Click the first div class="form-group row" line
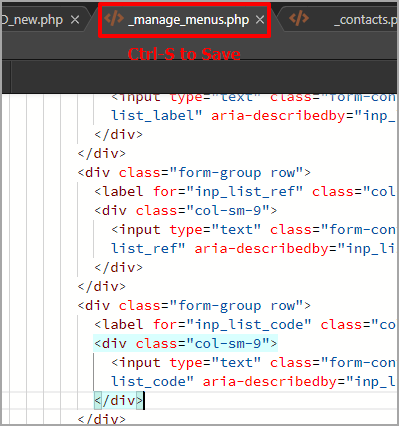The image size is (399, 426). point(194,173)
